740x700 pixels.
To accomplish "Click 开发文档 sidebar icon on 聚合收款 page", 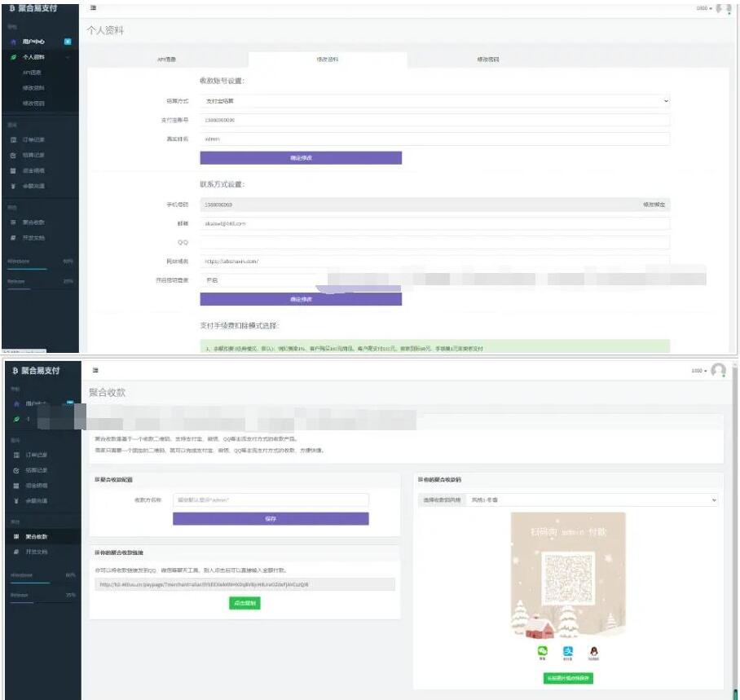I will (14, 552).
